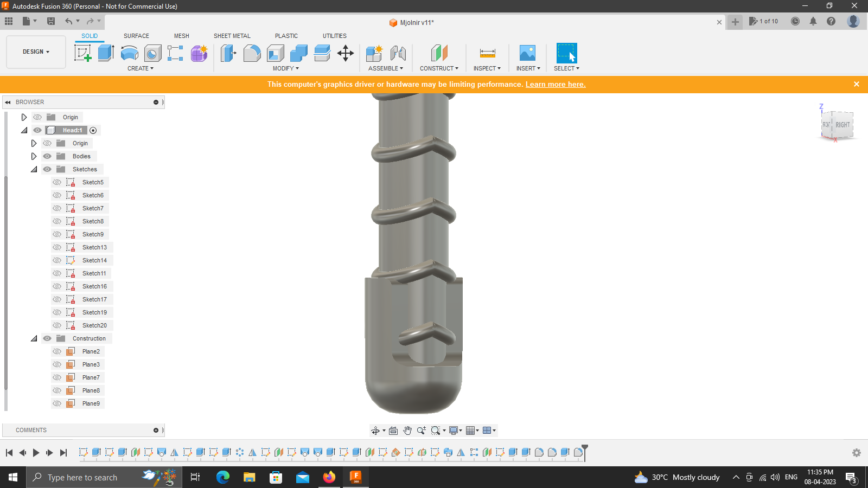Open the Measure tool under Inspect
Image resolution: width=868 pixels, height=488 pixels.
(486, 53)
